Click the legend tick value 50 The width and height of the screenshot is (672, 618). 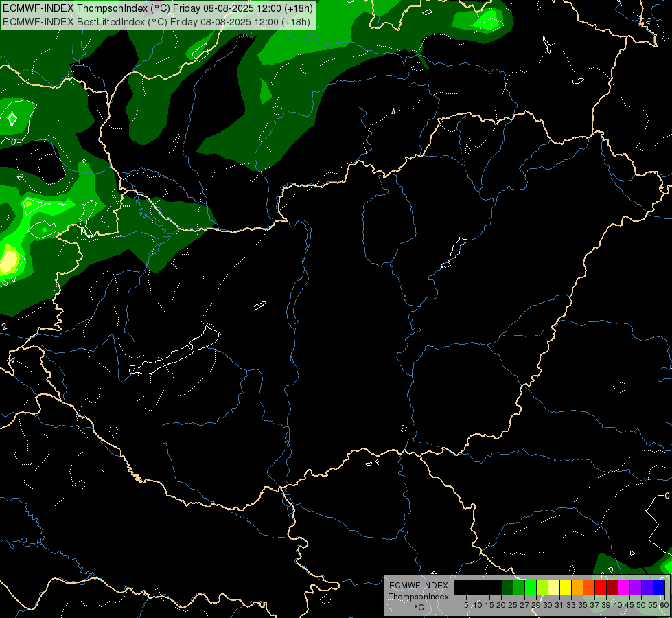(640, 605)
